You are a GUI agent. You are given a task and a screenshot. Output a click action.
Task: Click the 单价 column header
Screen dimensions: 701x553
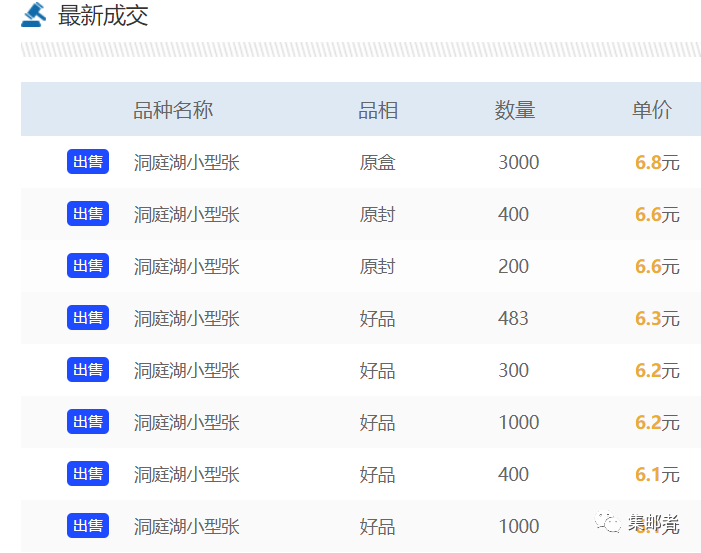tap(652, 110)
